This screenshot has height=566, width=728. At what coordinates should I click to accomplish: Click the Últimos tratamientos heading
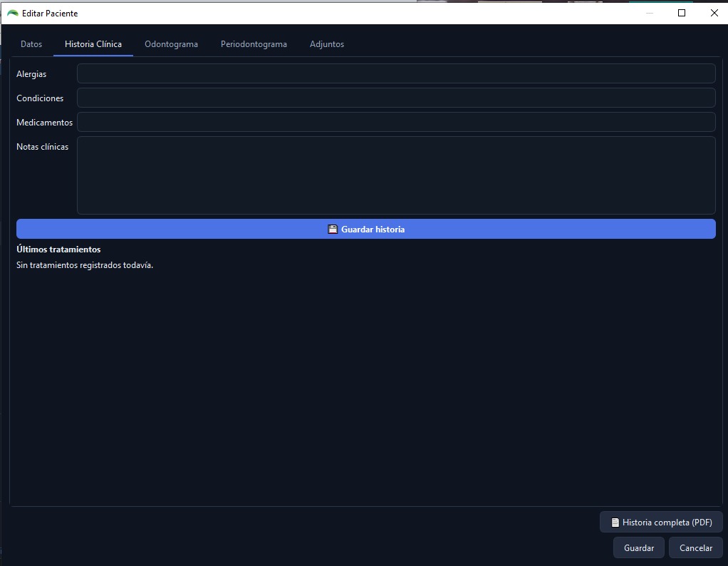pos(58,249)
